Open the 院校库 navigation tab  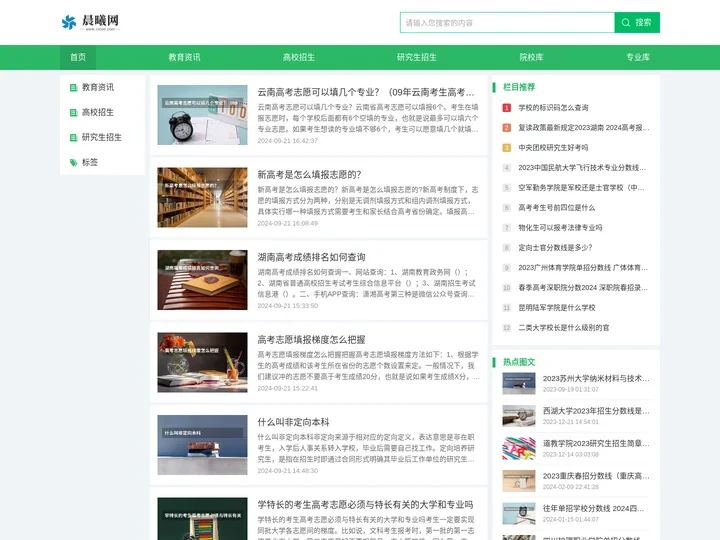tap(531, 57)
